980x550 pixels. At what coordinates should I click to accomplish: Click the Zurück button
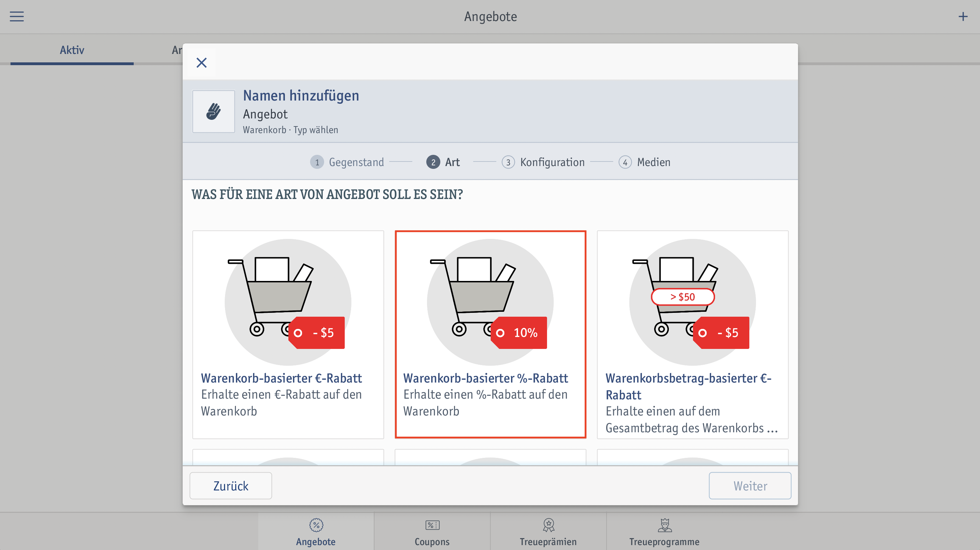[x=231, y=486]
